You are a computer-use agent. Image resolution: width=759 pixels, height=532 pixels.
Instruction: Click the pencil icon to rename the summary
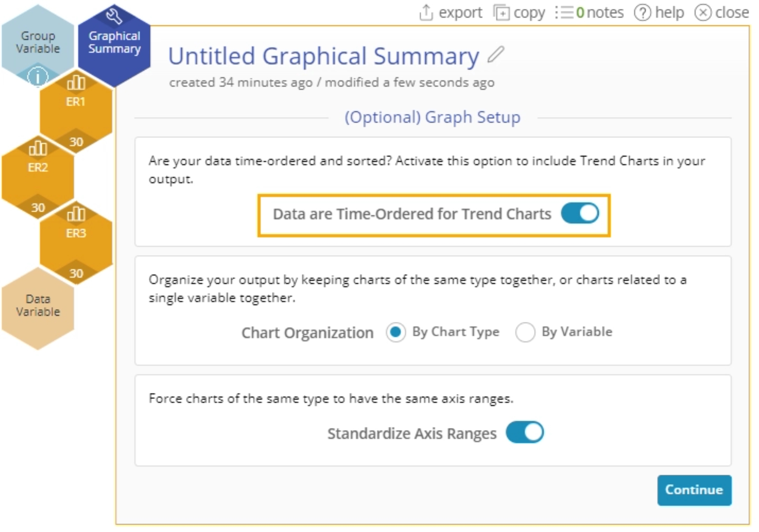coord(495,54)
